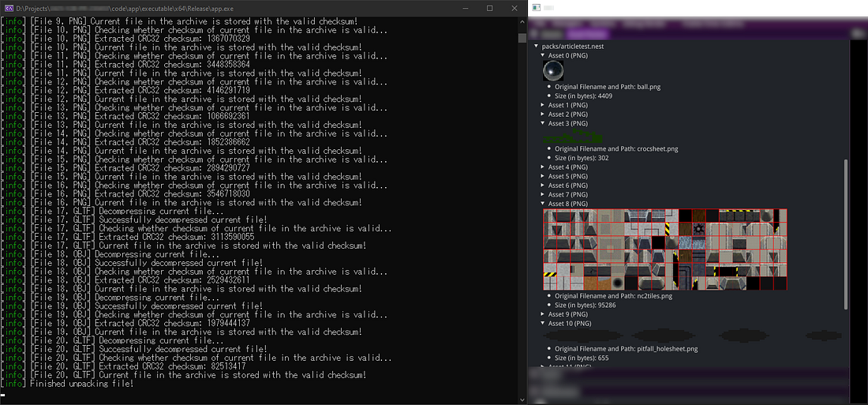Collapse the Asset 10 (PNG) node
Screen dimensions: 868x405
(x=543, y=323)
